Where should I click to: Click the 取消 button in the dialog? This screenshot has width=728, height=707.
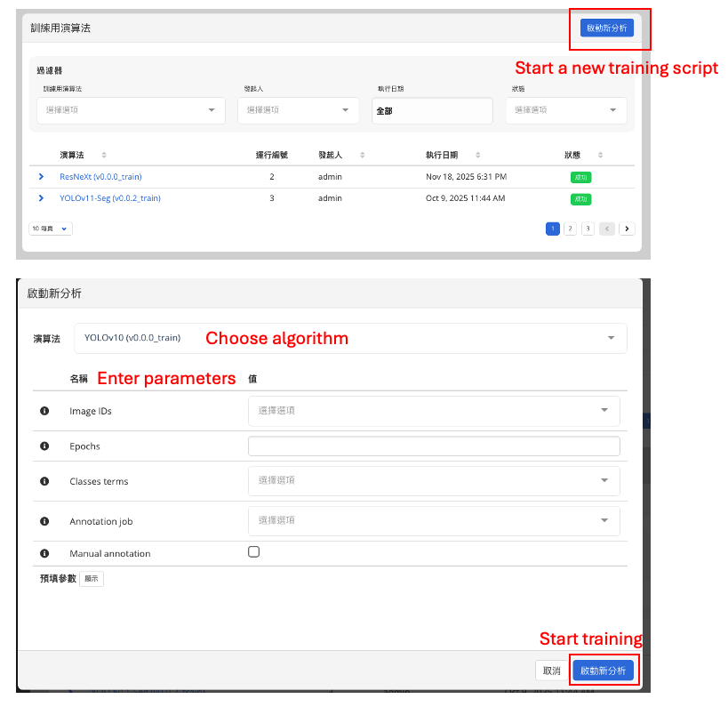click(550, 671)
